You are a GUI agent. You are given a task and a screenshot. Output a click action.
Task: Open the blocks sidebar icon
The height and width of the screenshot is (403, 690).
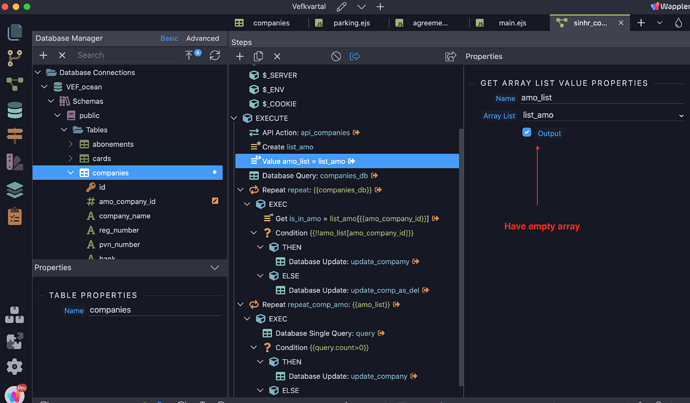[x=15, y=315]
